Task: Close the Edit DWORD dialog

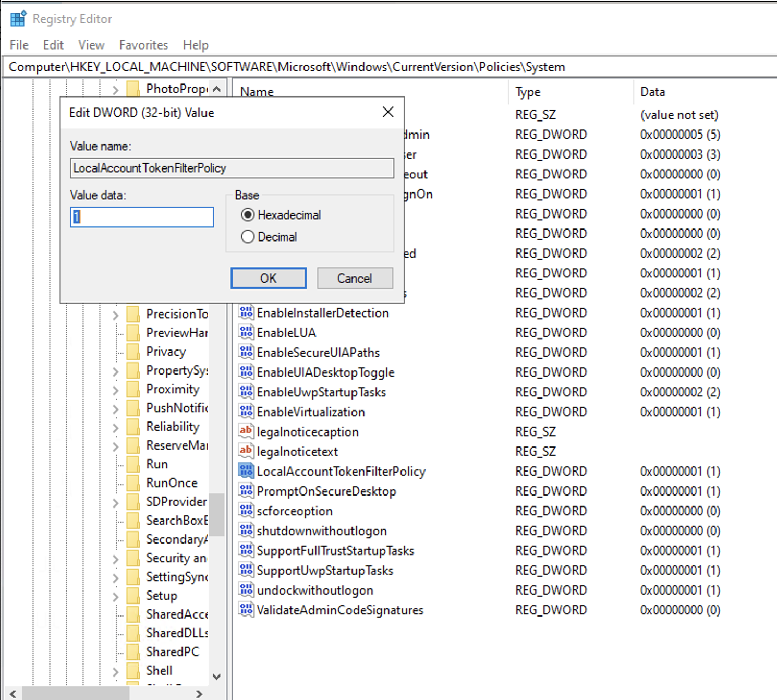Action: [x=388, y=112]
